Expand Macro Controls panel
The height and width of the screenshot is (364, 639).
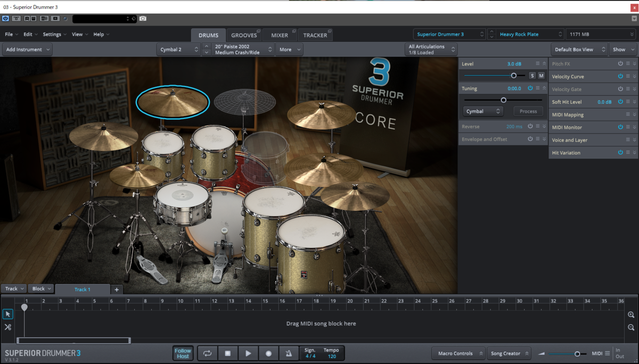click(458, 353)
